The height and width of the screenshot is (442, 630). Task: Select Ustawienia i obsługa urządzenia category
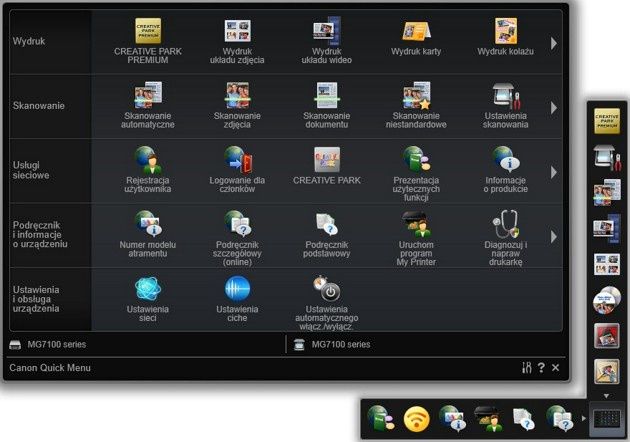50,299
